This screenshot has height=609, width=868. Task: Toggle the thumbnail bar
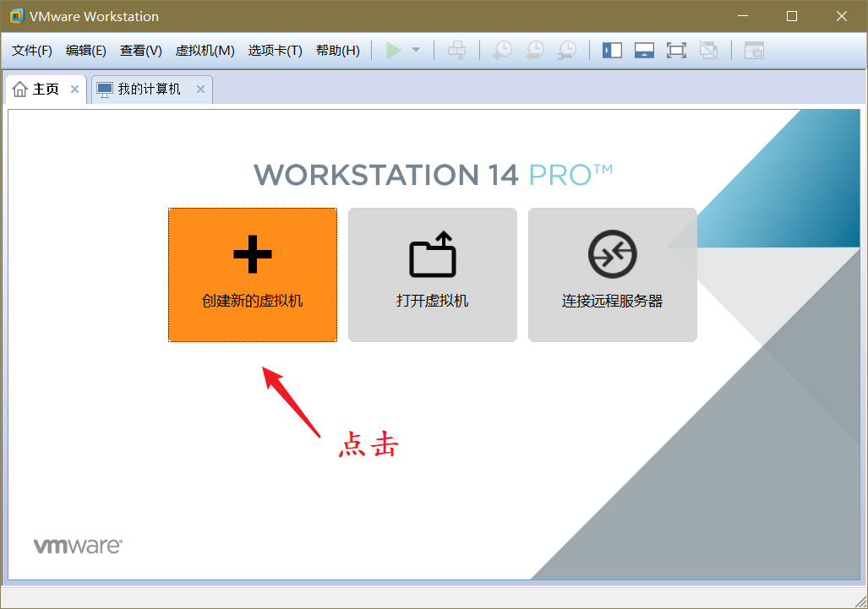click(643, 50)
